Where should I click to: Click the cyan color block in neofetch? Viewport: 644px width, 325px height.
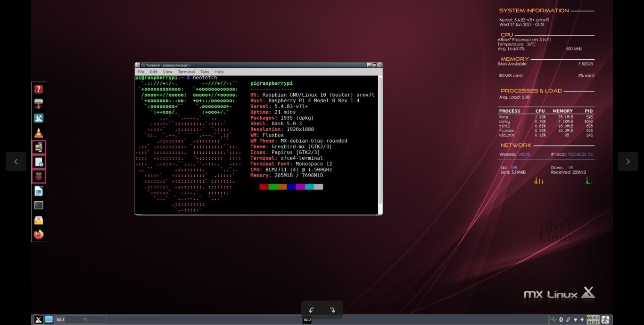click(x=309, y=187)
